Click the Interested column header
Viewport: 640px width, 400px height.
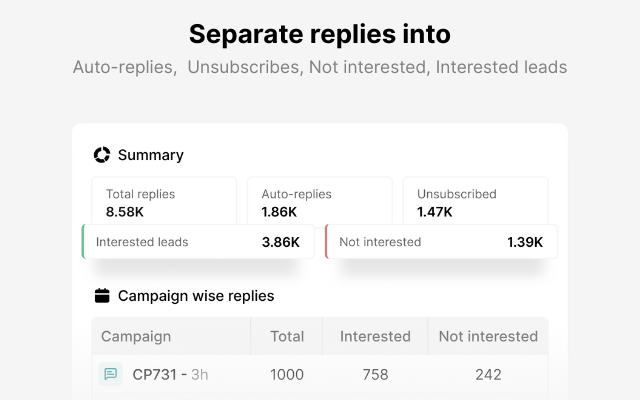coord(375,337)
